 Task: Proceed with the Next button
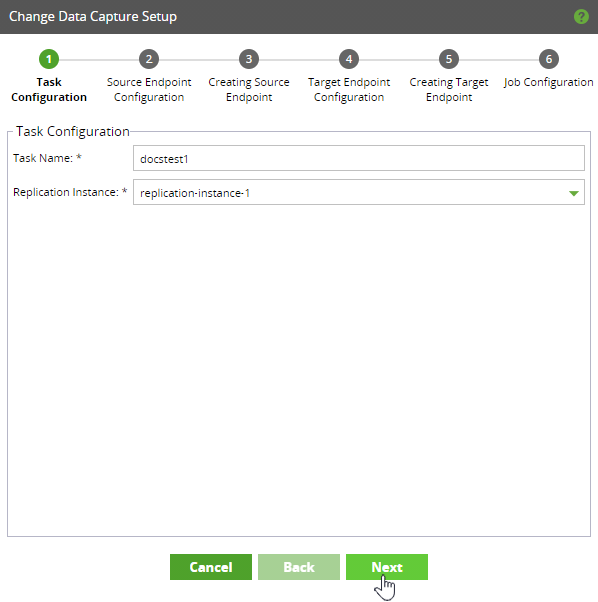tap(387, 567)
